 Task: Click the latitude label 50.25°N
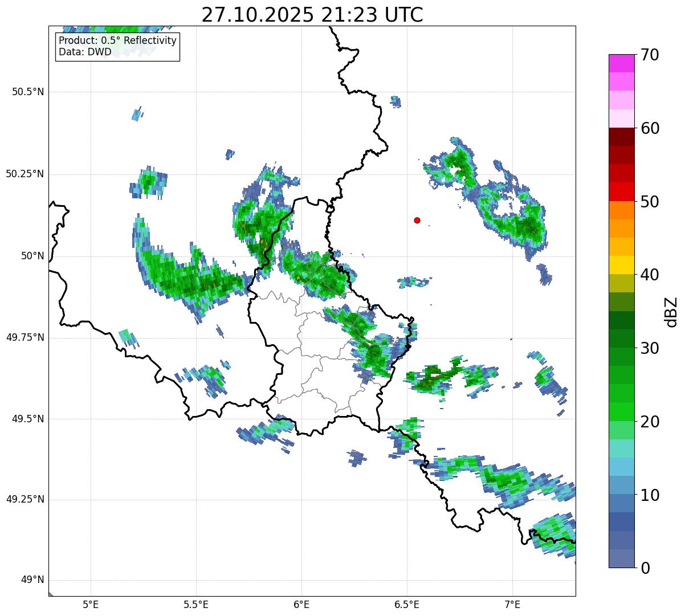pos(25,174)
